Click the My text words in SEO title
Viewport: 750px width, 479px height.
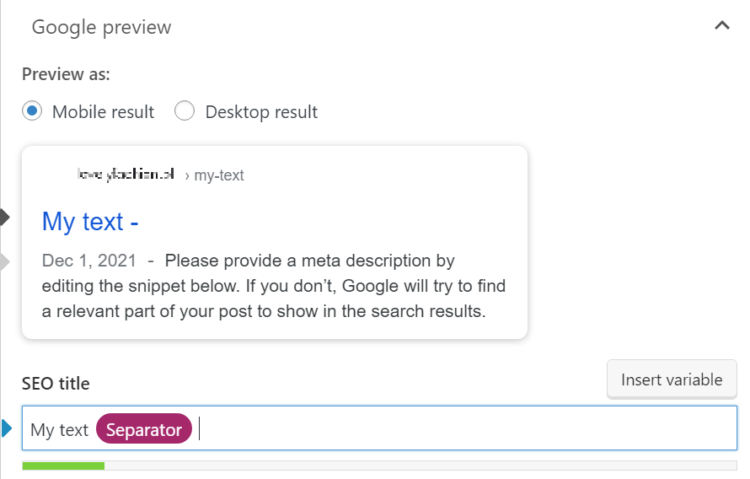[59, 430]
